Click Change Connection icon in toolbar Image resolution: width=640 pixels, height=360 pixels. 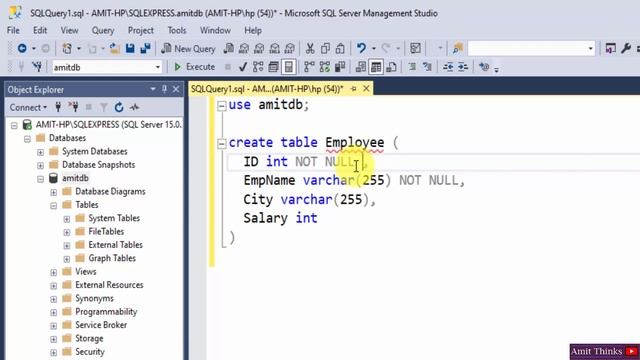coord(37,67)
